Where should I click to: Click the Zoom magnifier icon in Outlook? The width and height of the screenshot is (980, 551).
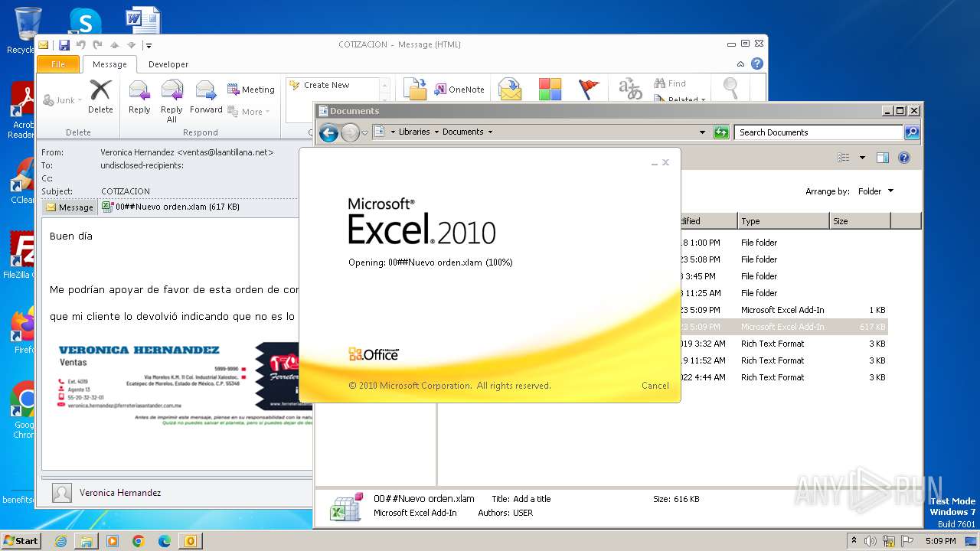731,89
